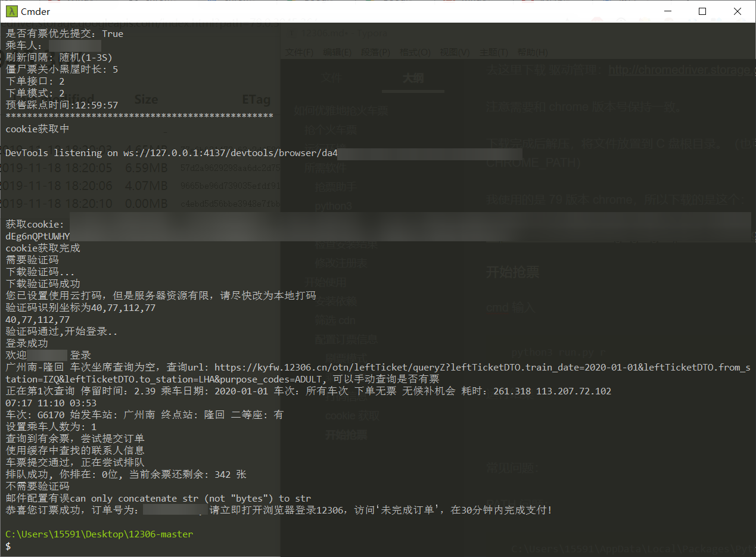Screen dimensions: 756x557
Task: Click the '车次: G6170 始发车站: 广州南' terminal line
Action: point(145,415)
